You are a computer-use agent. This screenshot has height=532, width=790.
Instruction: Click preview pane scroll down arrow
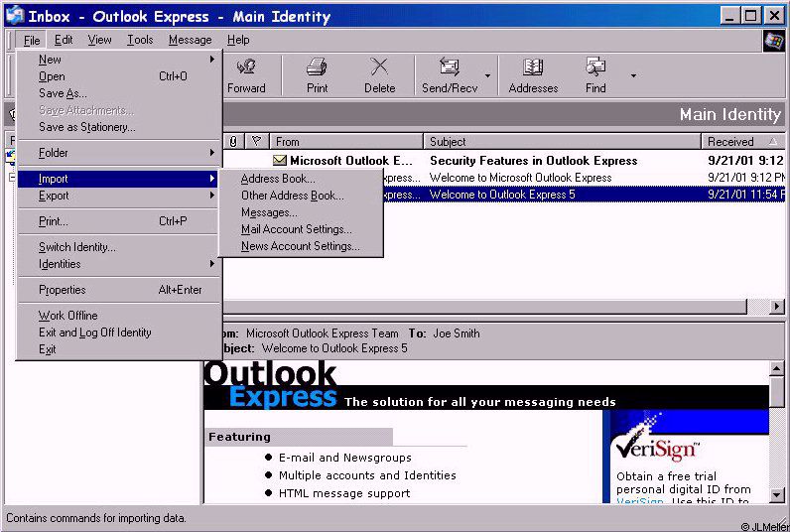(777, 495)
